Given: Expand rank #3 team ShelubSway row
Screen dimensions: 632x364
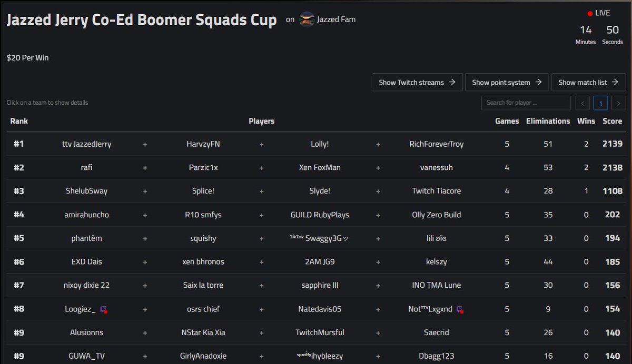Looking at the screenshot, I should pyautogui.click(x=316, y=191).
